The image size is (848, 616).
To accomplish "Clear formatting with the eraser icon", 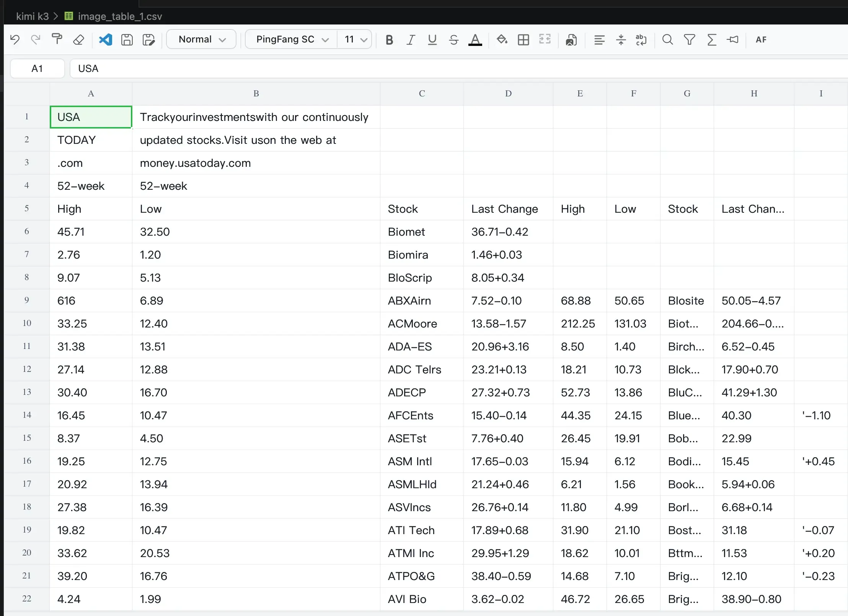I will (x=78, y=39).
